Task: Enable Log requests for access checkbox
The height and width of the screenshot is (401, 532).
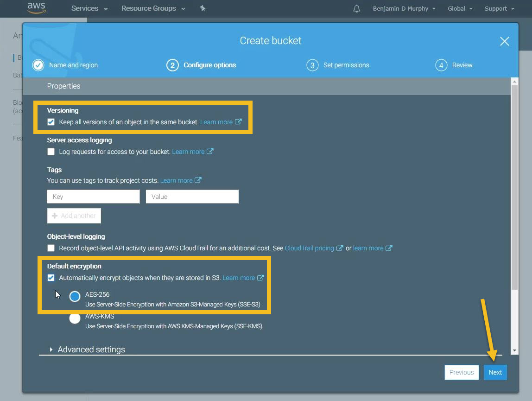Action: coord(51,152)
